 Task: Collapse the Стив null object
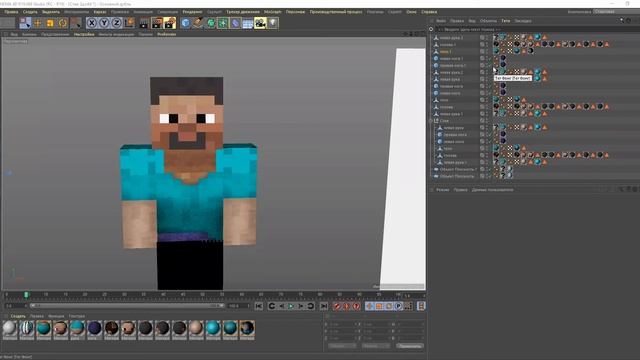[431, 121]
